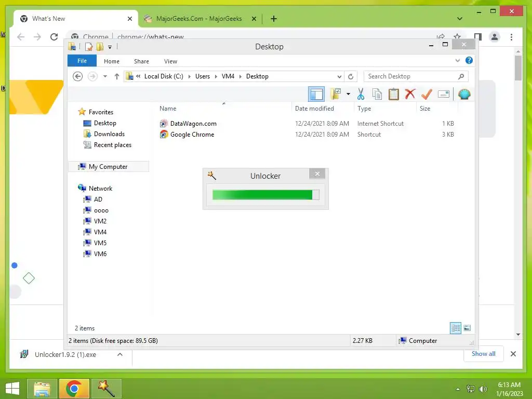The image size is (532, 399).
Task: Click the Copy icon in toolbar
Action: click(377, 94)
